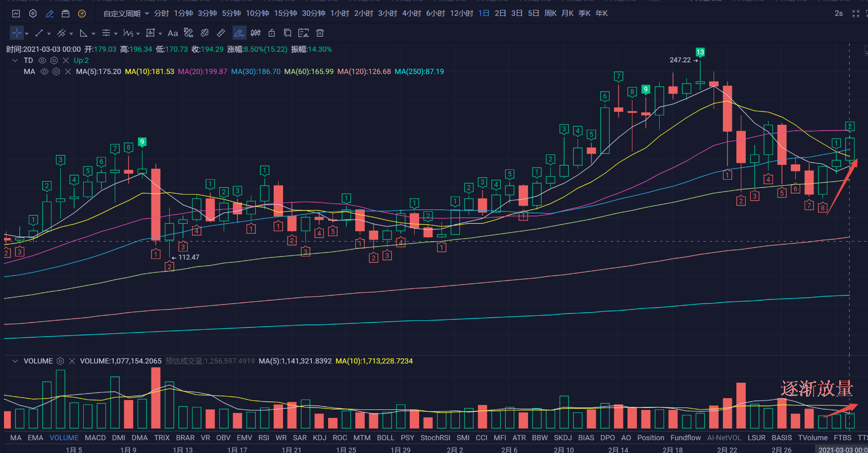This screenshot has height=453, width=868.
Task: Toggle the blue drawing pen icon in top bar
Action: coord(49,13)
